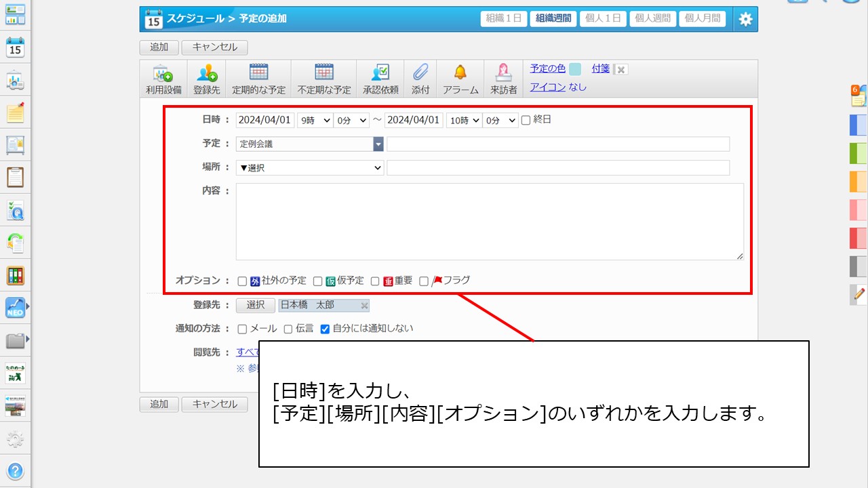
Task: Pick the 予定の色 light blue swatch
Action: point(575,69)
